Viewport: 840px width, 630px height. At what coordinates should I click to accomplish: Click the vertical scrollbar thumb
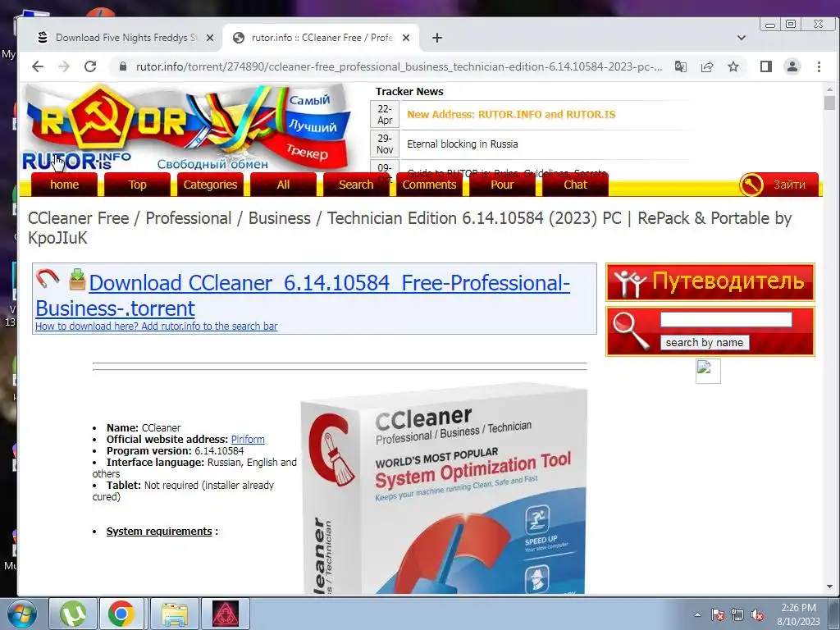coord(829,103)
